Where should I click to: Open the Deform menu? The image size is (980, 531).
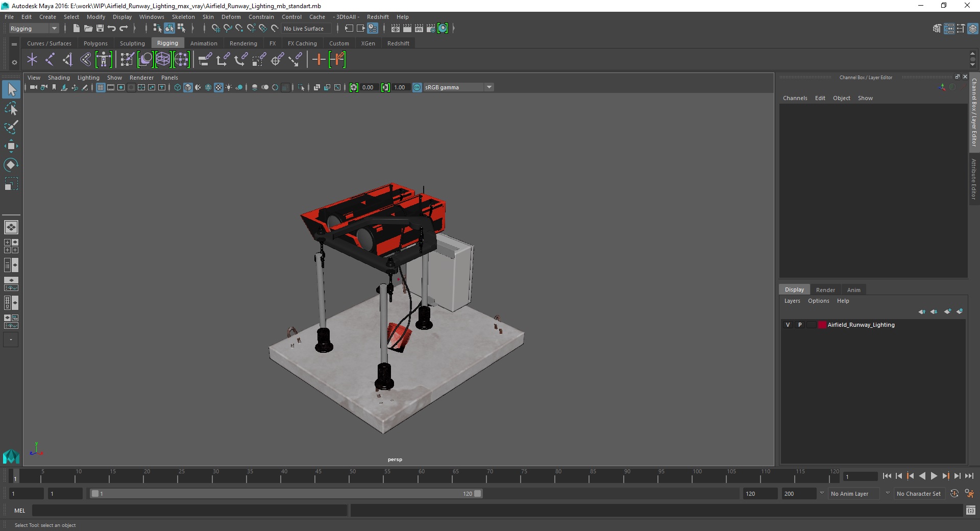pos(231,17)
